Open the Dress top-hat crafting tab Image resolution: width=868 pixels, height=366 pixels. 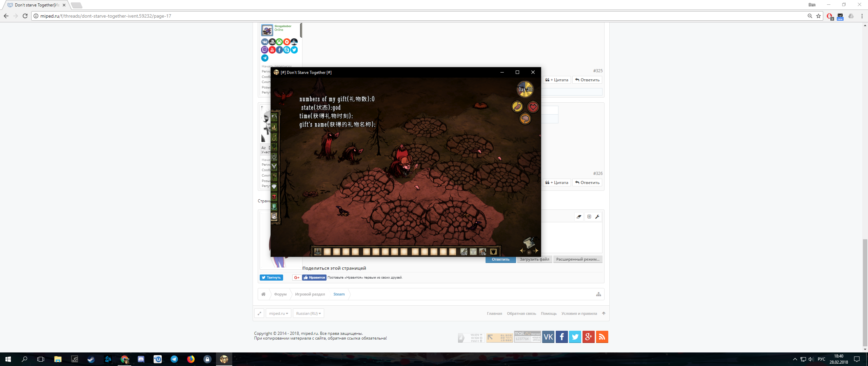click(x=274, y=206)
